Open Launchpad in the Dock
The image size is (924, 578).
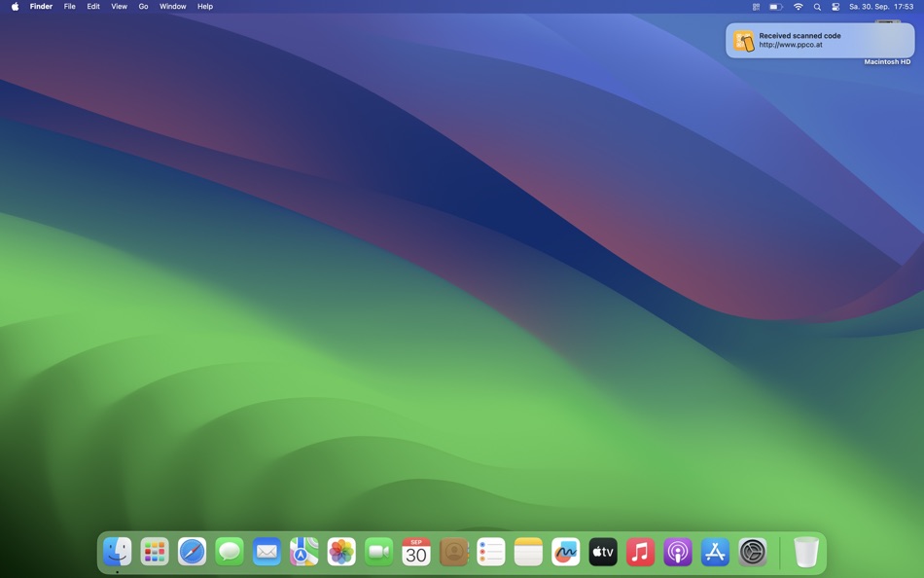coord(155,552)
